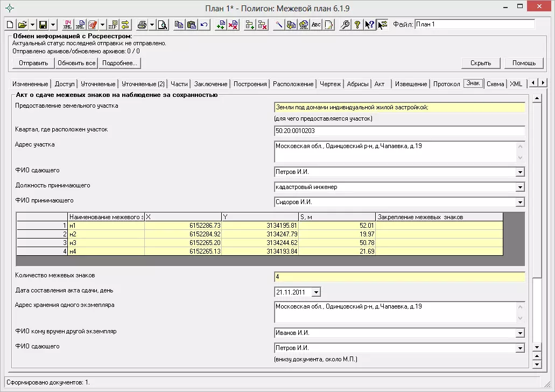
Task: Select table cell 'н3'
Action: pyautogui.click(x=106, y=243)
